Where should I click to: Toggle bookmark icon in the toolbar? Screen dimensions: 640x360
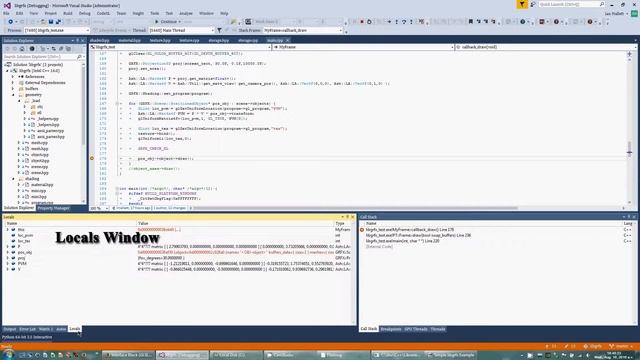click(x=471, y=22)
